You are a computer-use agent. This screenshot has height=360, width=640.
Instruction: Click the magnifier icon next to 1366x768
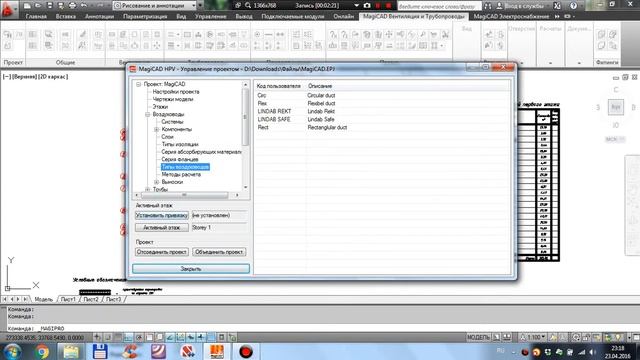(248, 6)
